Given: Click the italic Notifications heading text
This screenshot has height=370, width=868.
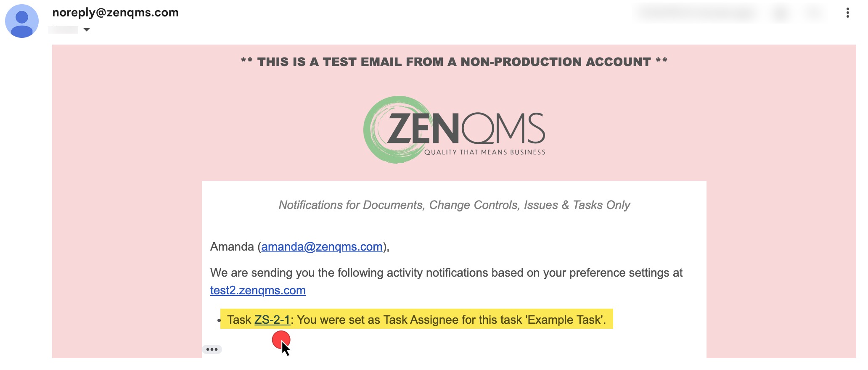Looking at the screenshot, I should 454,205.
